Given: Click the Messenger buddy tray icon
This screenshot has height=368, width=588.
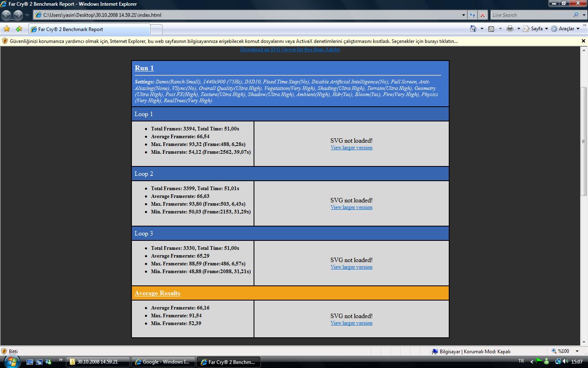Looking at the screenshot, I should [x=546, y=361].
